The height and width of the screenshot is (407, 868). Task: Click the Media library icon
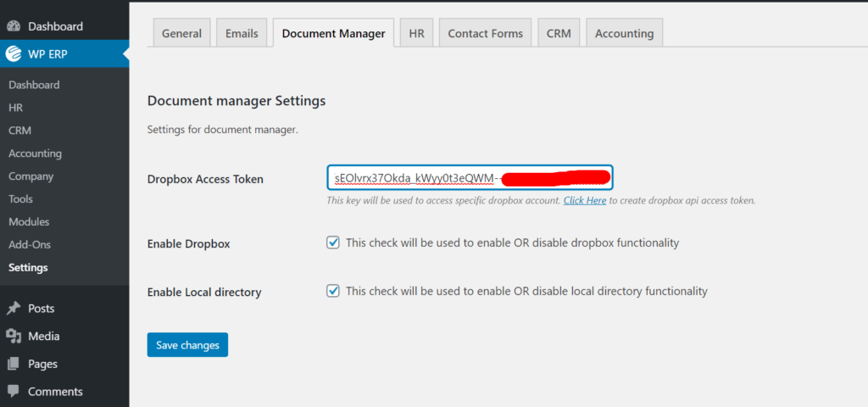point(14,336)
